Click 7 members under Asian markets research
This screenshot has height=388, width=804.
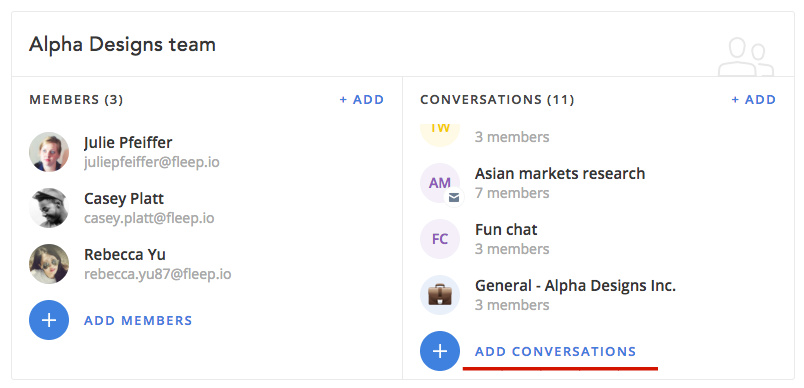pos(512,193)
